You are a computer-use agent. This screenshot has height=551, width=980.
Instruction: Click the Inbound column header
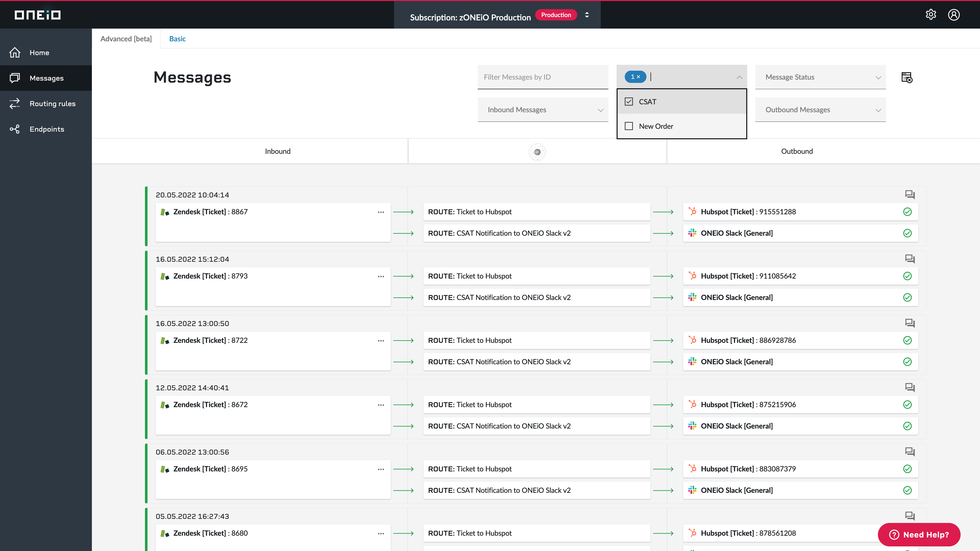point(278,151)
